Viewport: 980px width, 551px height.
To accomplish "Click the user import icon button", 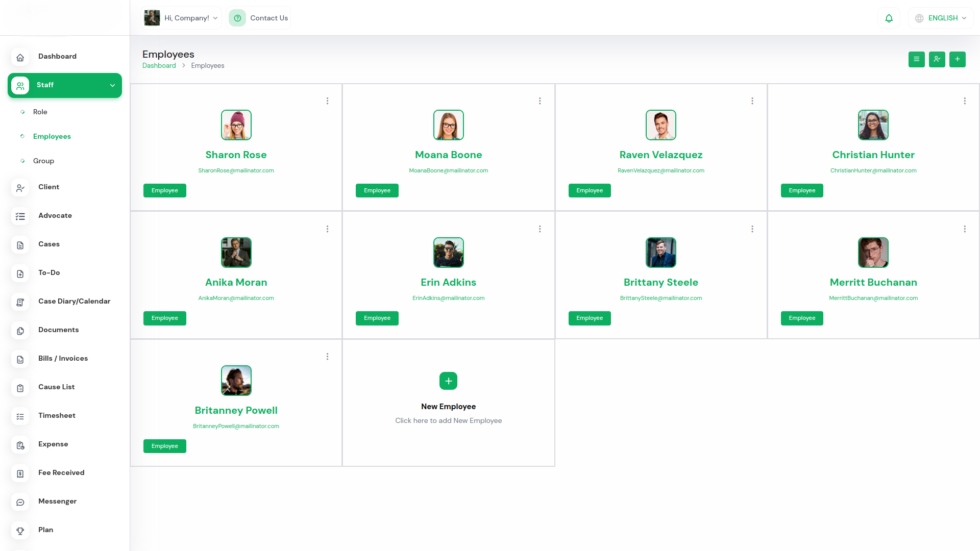I will coord(937,59).
